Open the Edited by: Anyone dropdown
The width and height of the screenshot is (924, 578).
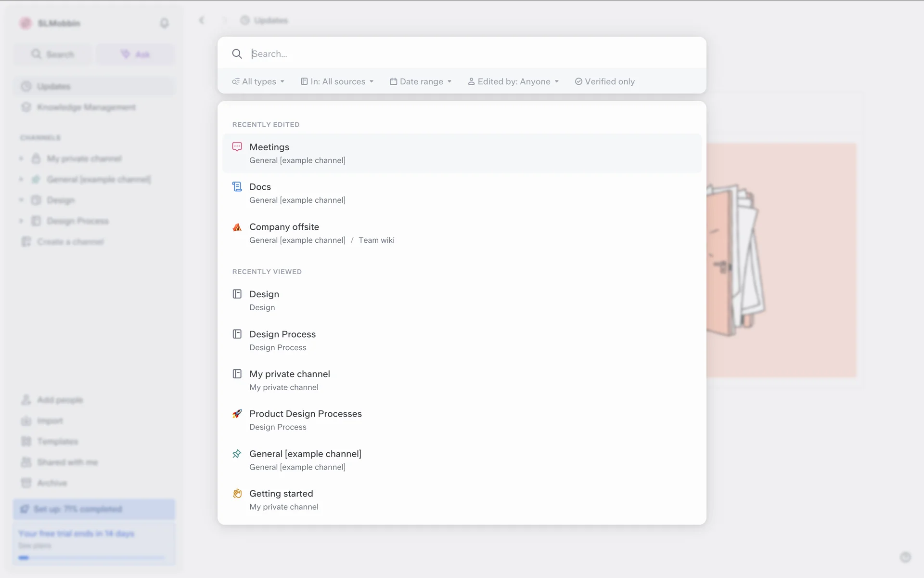pyautogui.click(x=513, y=81)
